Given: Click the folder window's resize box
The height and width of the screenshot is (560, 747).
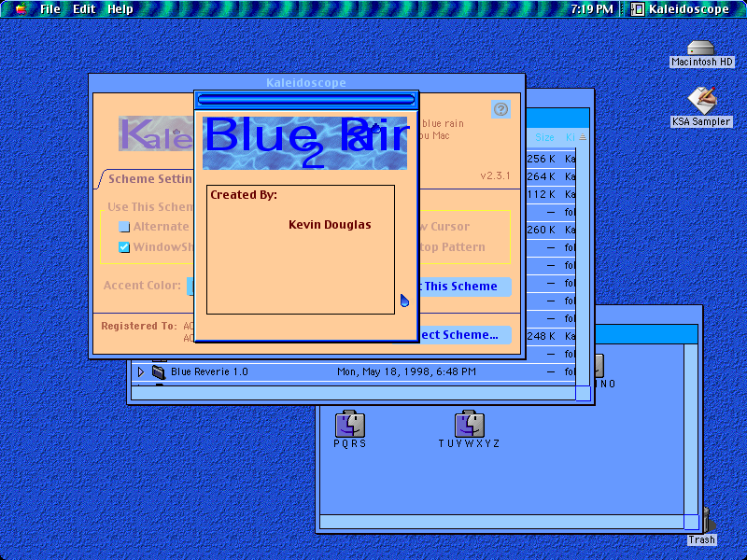Looking at the screenshot, I should pos(692,522).
